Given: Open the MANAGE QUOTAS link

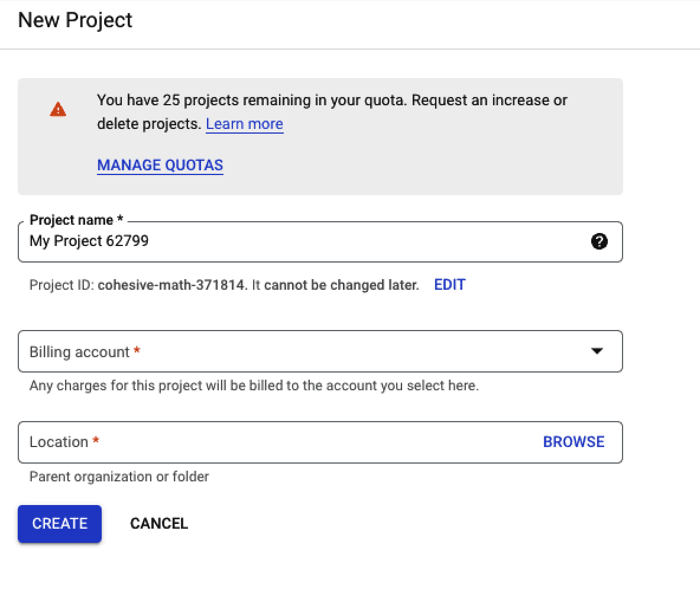Looking at the screenshot, I should [160, 165].
